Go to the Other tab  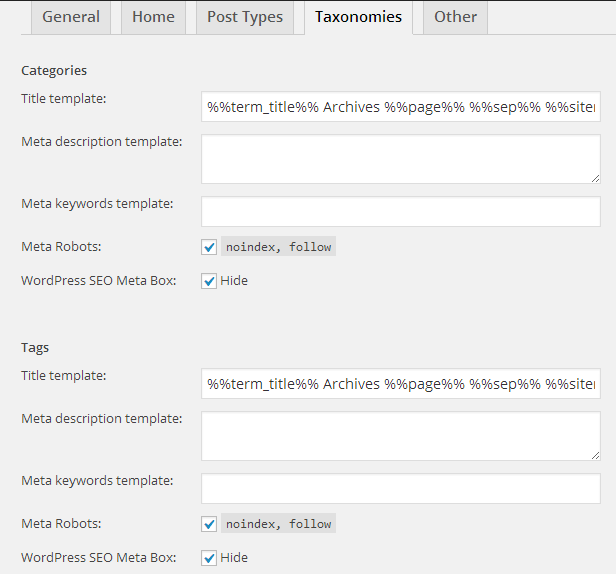(455, 17)
